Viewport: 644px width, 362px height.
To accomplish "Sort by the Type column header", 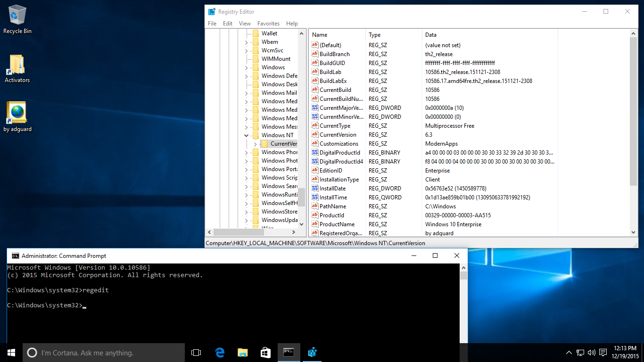I will [x=394, y=35].
